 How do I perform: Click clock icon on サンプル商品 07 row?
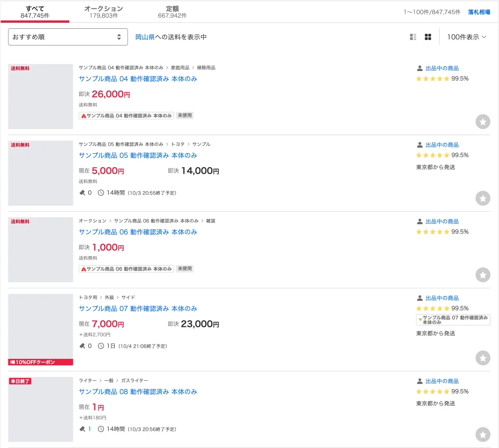pos(101,346)
